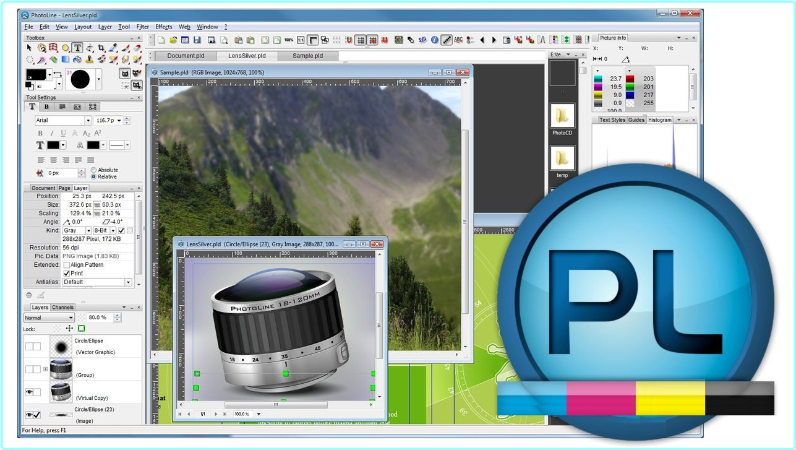The image size is (796, 450).
Task: Select the magic wand tool in Toolbox
Action: pos(42,59)
